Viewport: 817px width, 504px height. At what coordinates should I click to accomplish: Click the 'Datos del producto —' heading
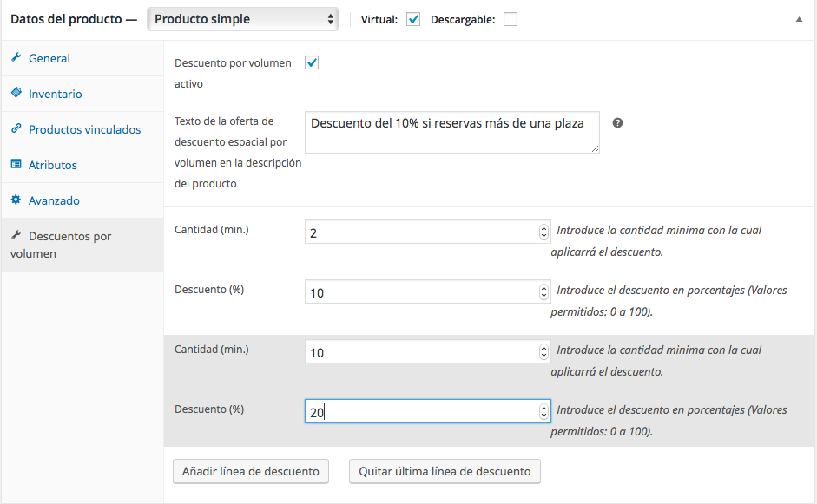click(x=74, y=19)
